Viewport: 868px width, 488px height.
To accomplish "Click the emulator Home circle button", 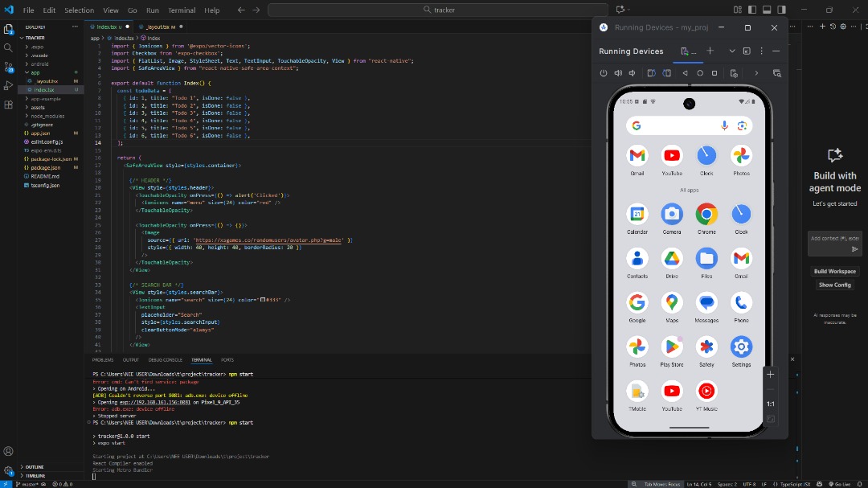I will coord(700,73).
